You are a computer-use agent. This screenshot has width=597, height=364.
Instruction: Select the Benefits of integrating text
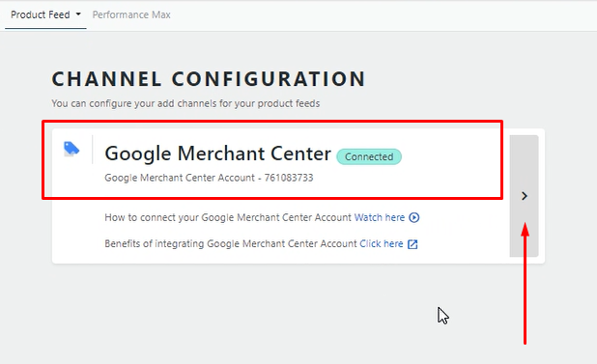(x=231, y=244)
